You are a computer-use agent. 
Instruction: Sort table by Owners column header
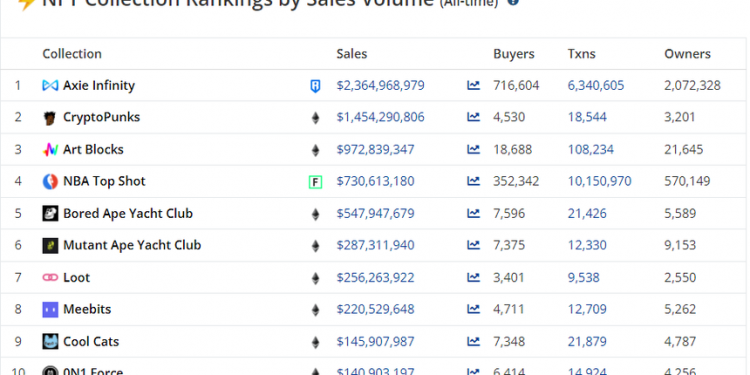pos(687,54)
